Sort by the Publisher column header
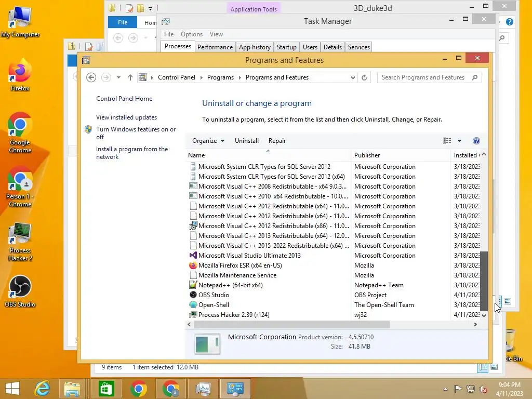532x399 pixels. (x=401, y=155)
